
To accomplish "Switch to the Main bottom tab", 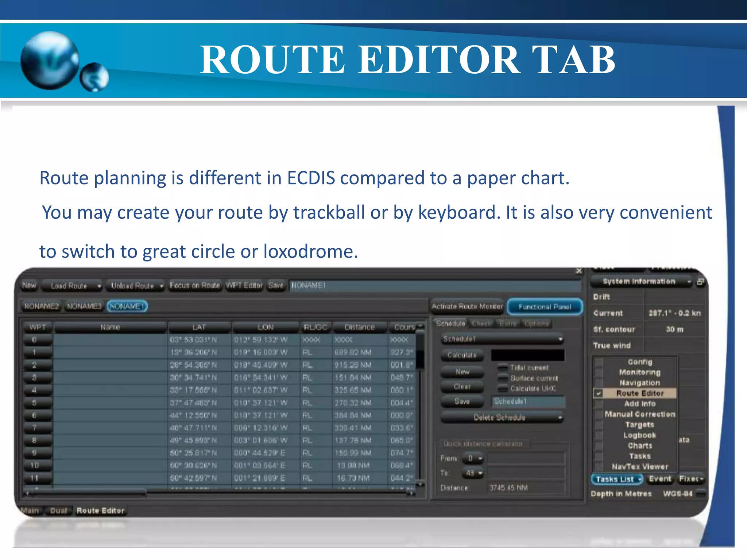I will click(30, 510).
